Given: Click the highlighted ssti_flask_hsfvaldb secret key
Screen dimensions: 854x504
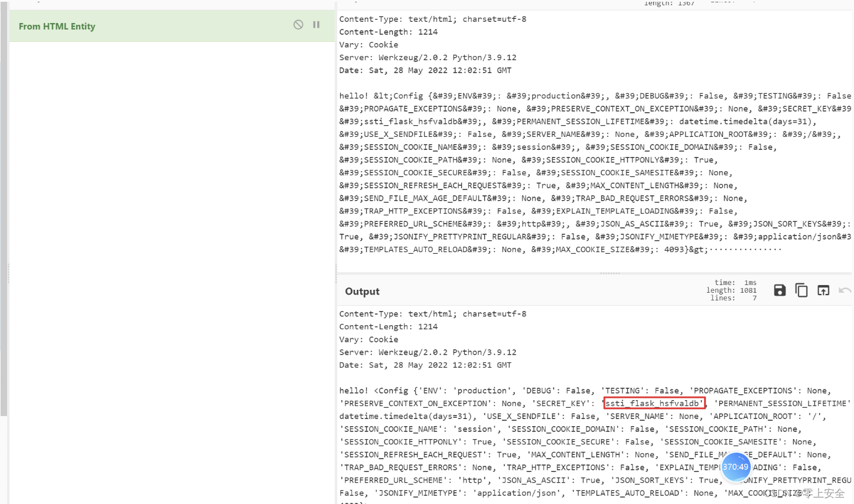Looking at the screenshot, I should [654, 404].
